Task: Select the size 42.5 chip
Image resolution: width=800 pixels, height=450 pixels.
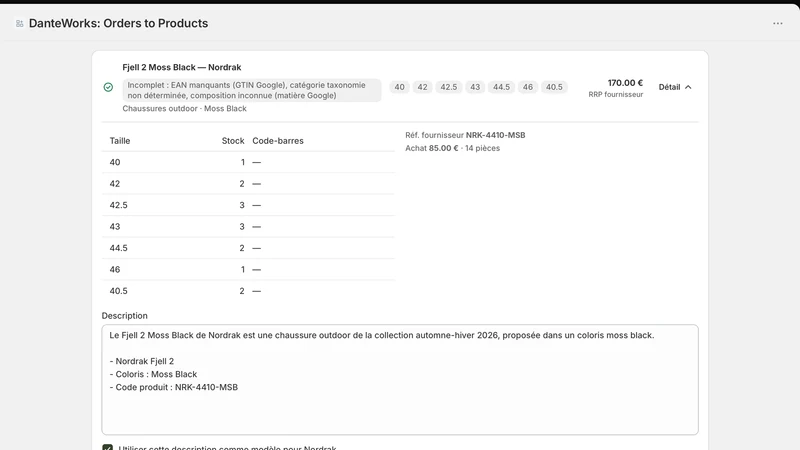Action: [449, 87]
